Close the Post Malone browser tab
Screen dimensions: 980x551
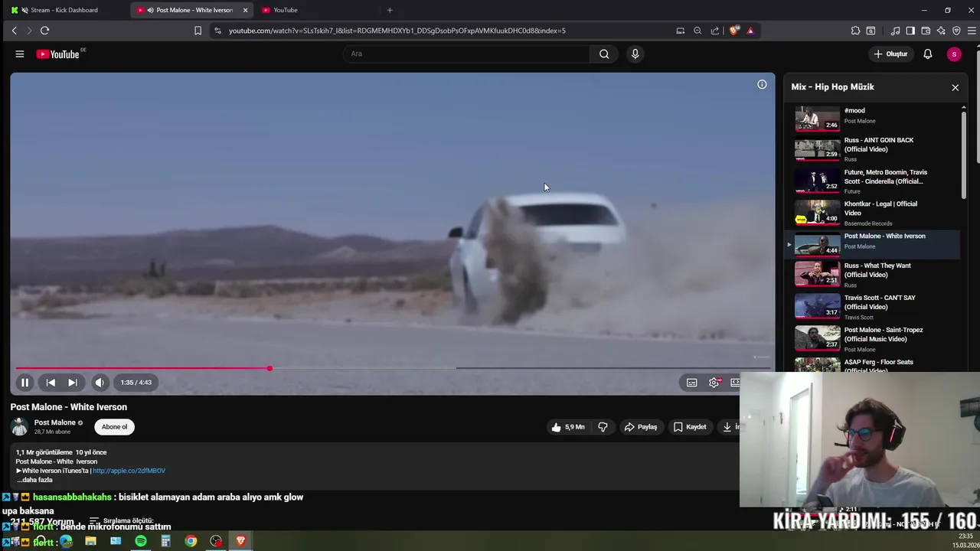[x=245, y=10]
